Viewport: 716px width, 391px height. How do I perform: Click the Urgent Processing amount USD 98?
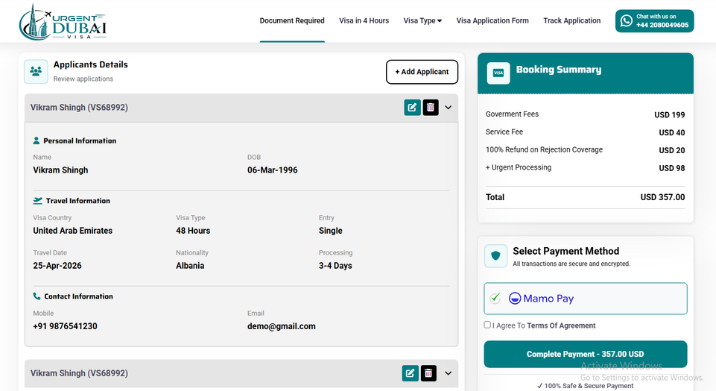coord(672,168)
